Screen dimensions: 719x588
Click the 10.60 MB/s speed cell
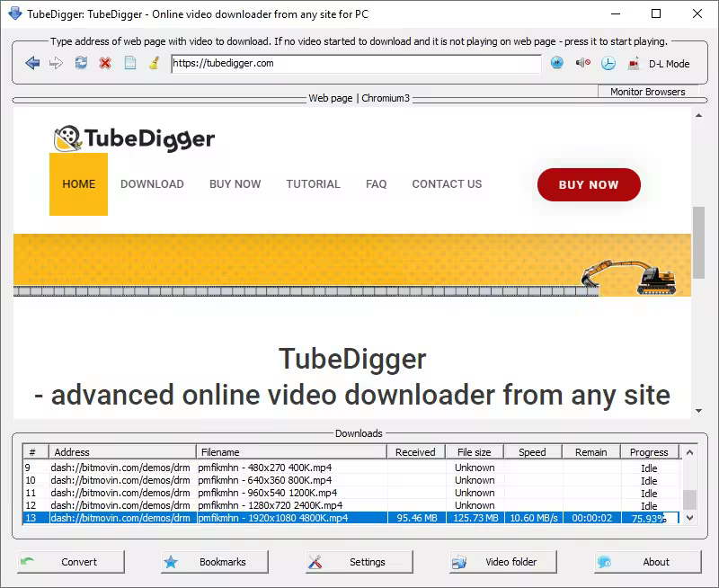click(x=534, y=518)
